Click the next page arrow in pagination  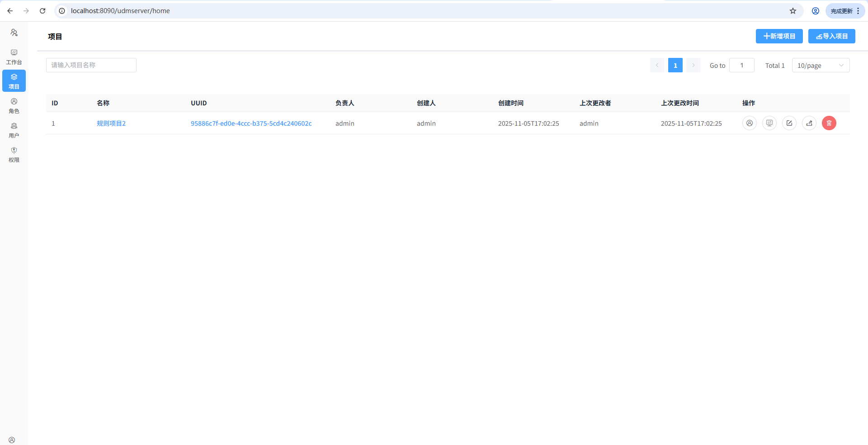(693, 65)
